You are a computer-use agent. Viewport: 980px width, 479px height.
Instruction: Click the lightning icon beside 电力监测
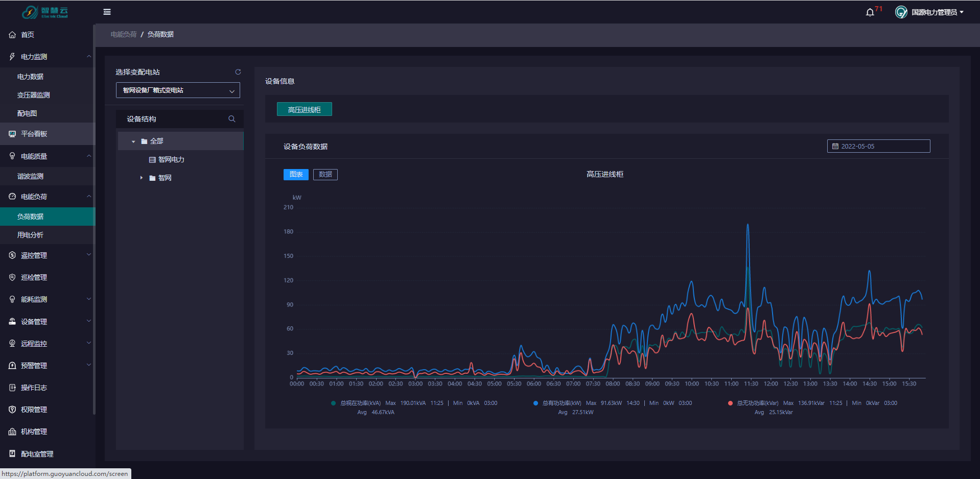pos(12,57)
